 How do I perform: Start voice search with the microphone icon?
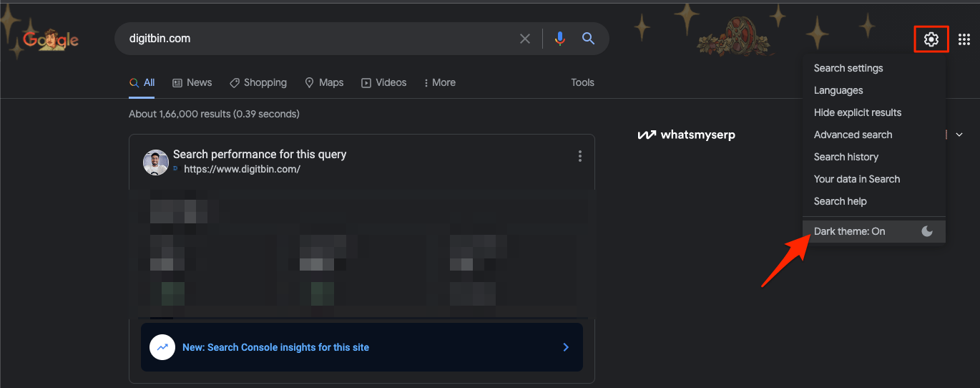click(x=560, y=39)
